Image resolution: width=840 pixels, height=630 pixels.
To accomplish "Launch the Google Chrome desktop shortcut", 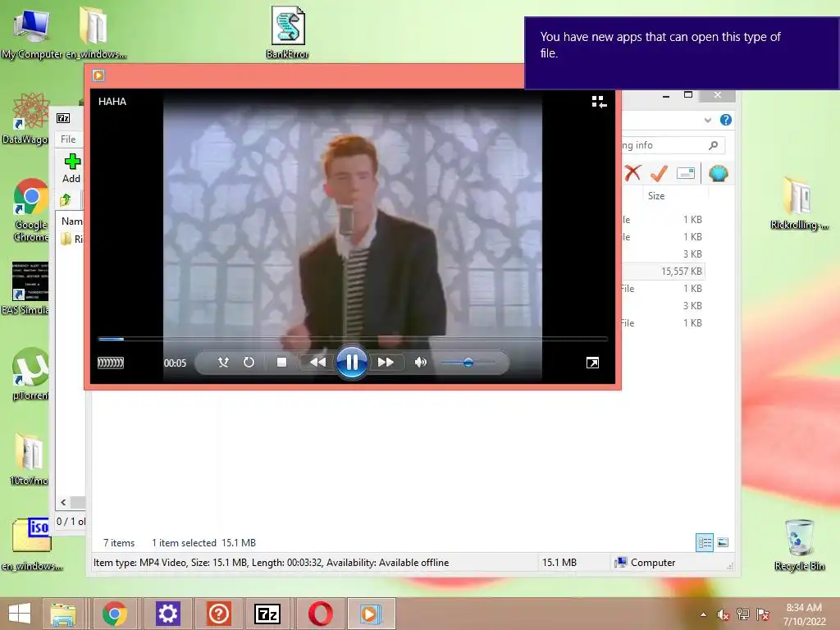I will tap(31, 210).
